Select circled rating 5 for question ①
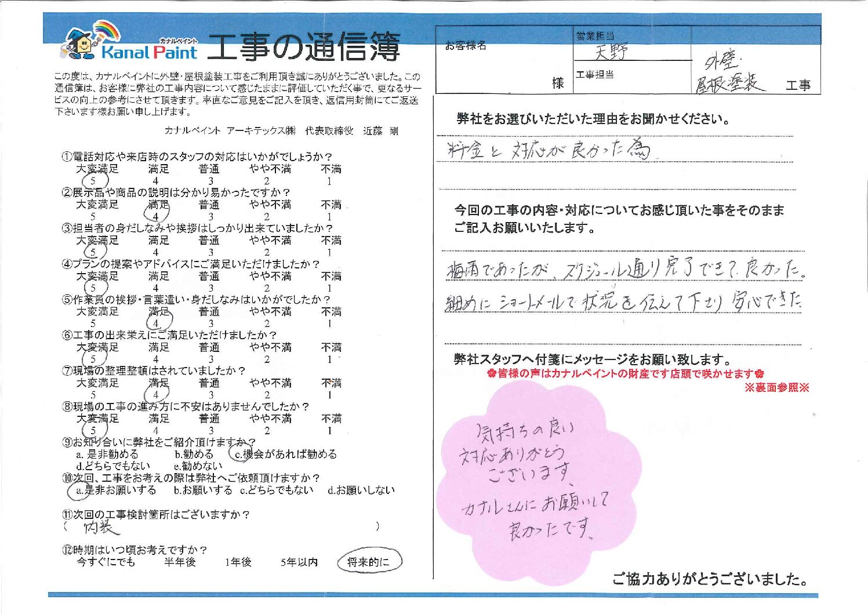The height and width of the screenshot is (614, 868). click(x=93, y=181)
